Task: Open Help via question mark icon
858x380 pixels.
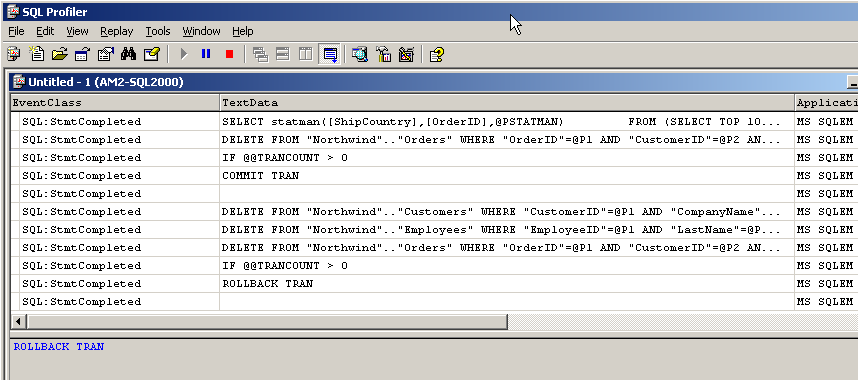Action: pos(437,54)
